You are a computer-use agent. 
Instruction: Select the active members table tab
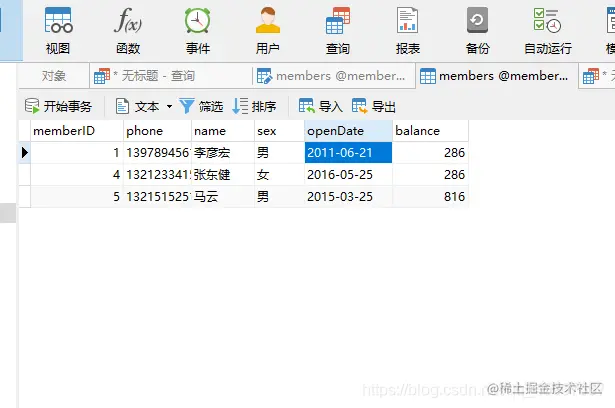[497, 76]
